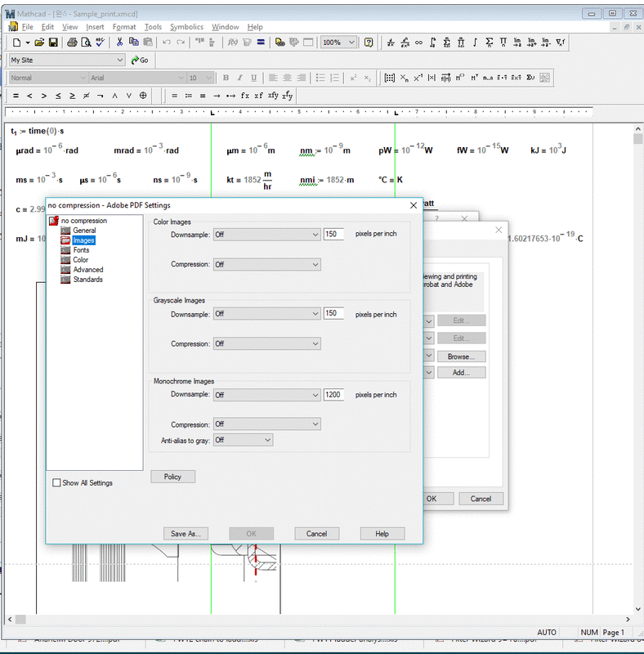Click the vertical scrollbar down arrow

pos(638,609)
